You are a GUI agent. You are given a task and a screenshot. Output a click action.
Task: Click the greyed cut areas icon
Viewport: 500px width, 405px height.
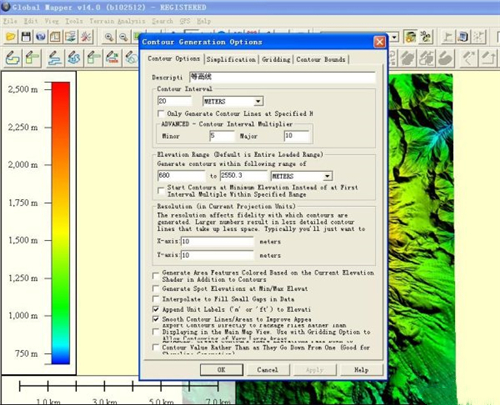pos(427,58)
